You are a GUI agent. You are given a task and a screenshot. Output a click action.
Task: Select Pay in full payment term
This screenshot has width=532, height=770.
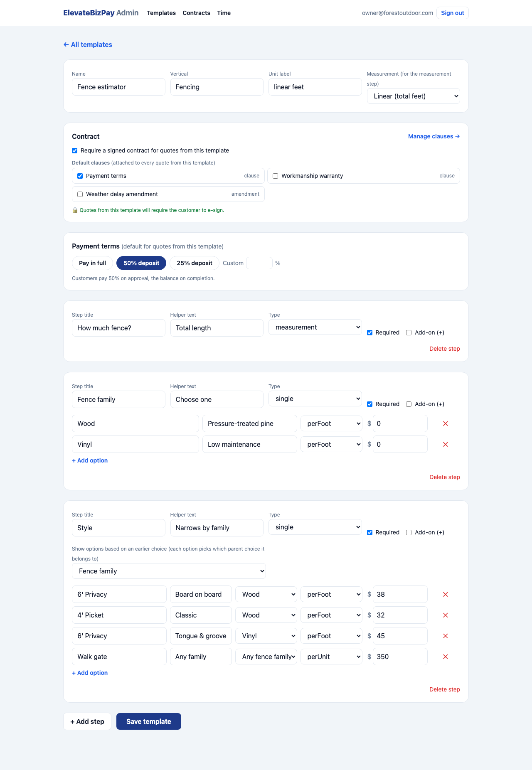92,263
